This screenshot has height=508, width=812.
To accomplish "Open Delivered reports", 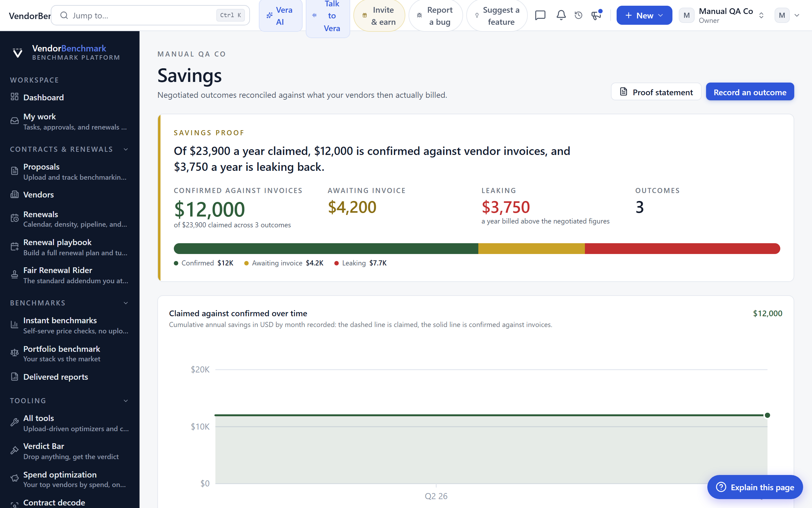I will pyautogui.click(x=69, y=377).
